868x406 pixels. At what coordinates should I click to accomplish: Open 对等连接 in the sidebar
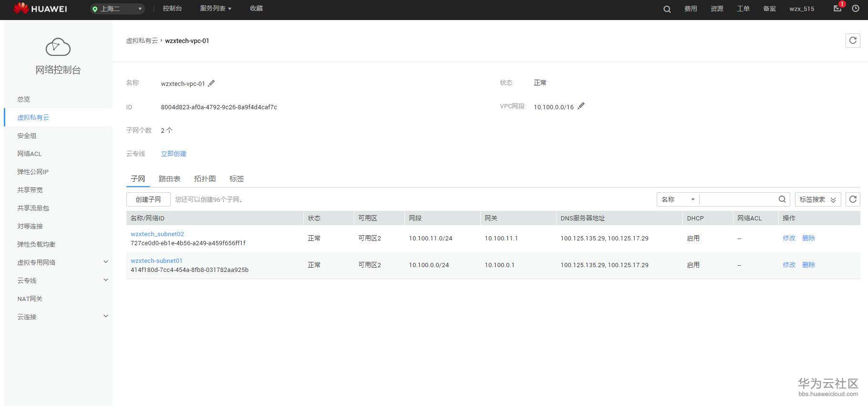(30, 226)
